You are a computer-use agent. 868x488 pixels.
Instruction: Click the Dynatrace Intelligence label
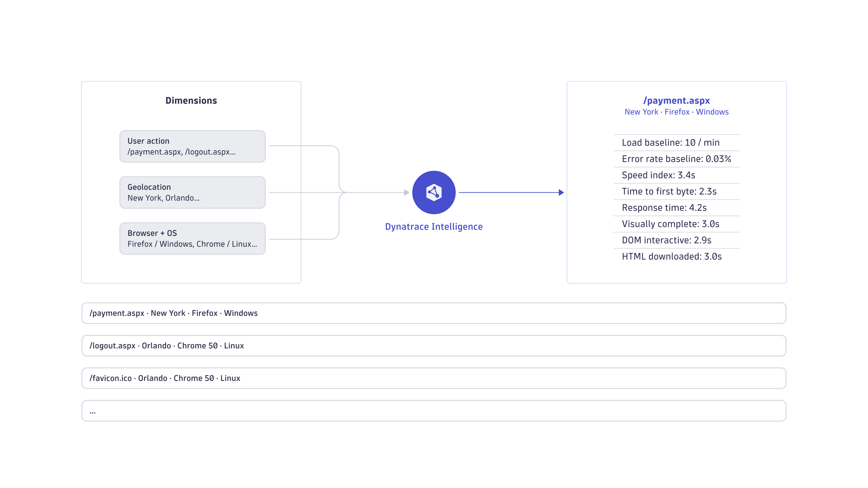click(x=434, y=227)
